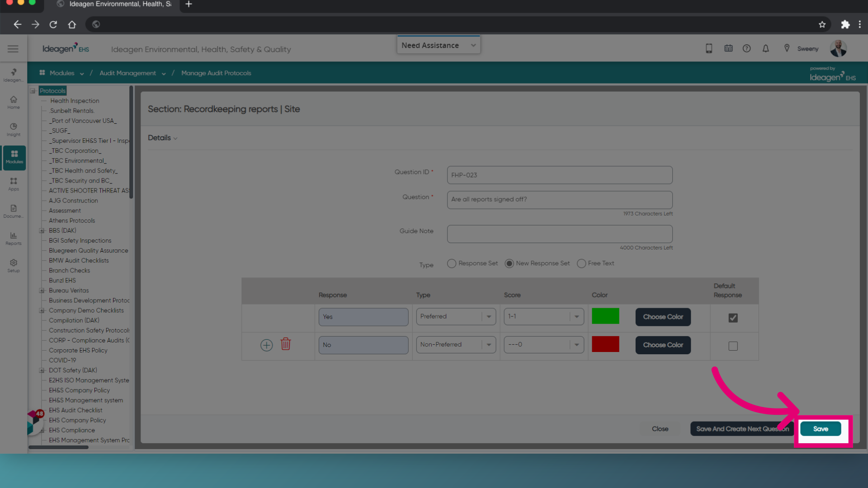
Task: Click the browser home icon
Action: click(x=72, y=24)
